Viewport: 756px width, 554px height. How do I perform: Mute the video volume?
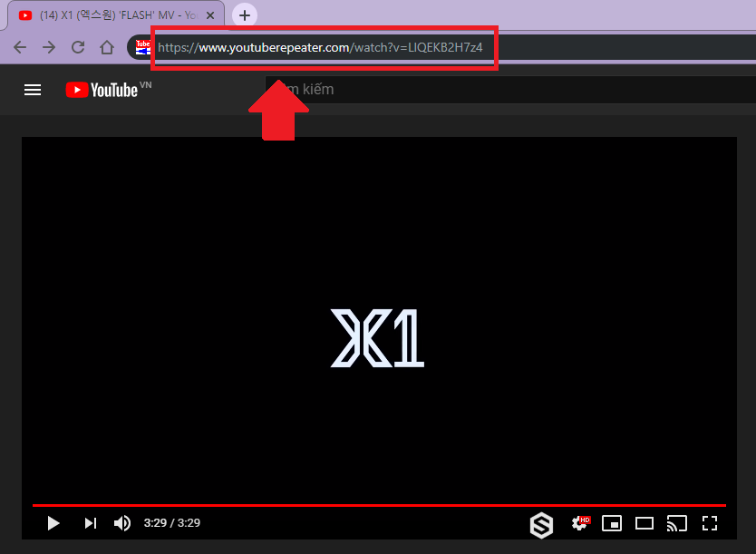point(121,523)
